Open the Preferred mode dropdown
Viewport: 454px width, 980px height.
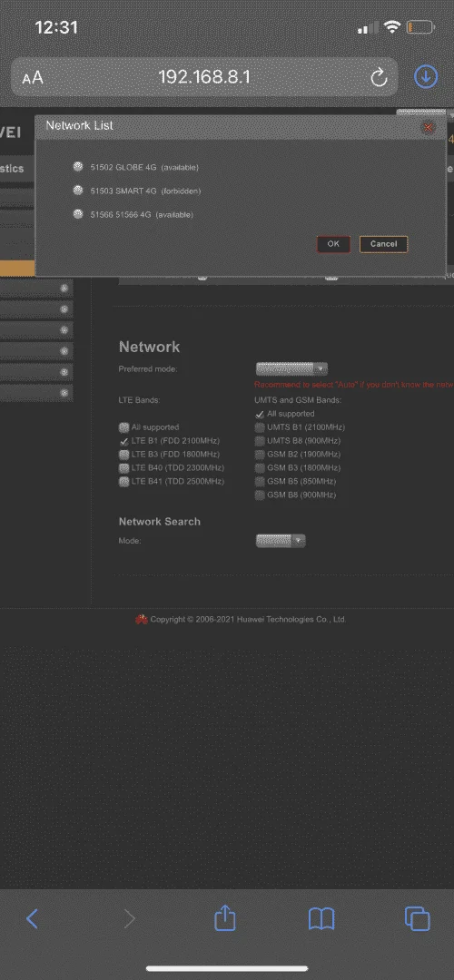click(x=291, y=368)
